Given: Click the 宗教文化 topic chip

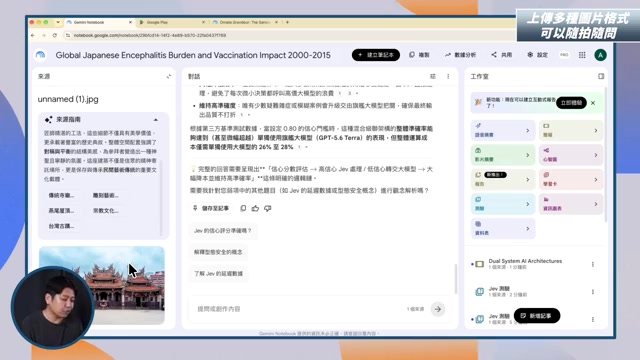Looking at the screenshot, I should [x=105, y=211].
